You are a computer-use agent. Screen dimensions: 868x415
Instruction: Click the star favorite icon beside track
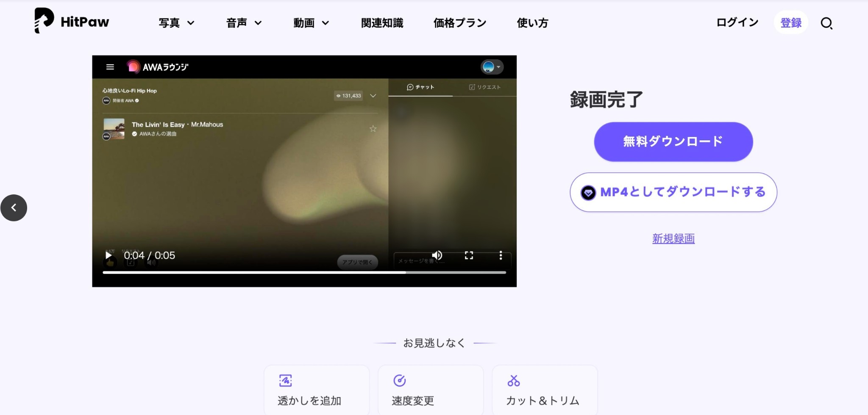click(x=373, y=128)
